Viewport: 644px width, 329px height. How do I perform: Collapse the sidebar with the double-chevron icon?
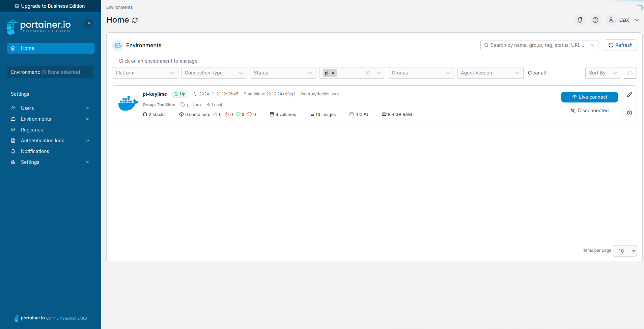pos(89,23)
